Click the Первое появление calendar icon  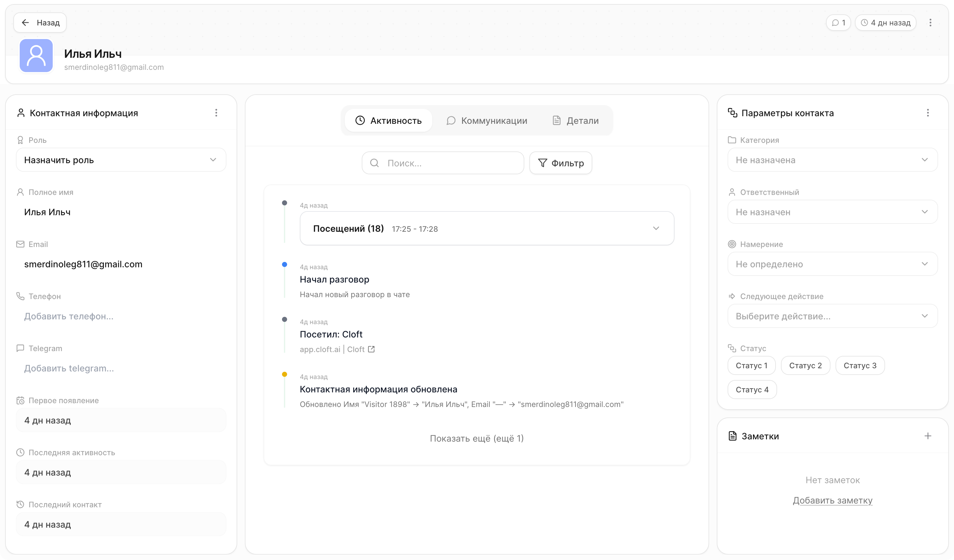20,400
